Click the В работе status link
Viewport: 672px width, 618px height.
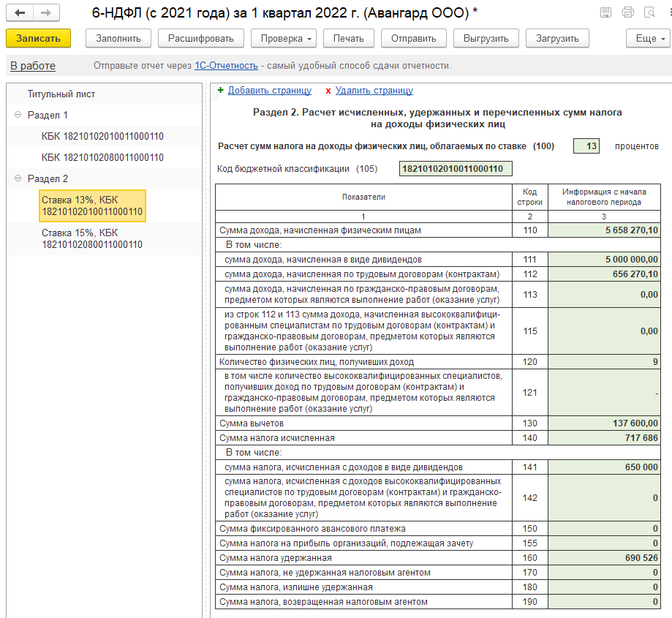point(33,66)
